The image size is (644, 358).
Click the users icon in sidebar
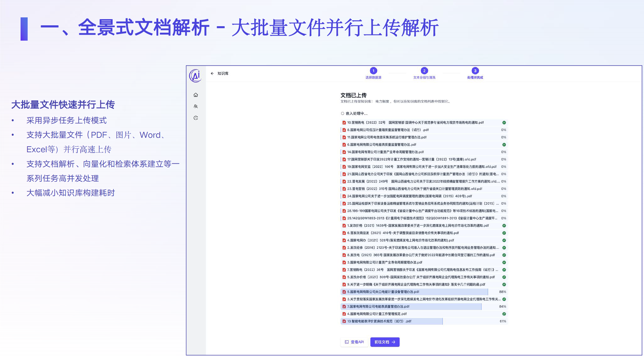196,106
